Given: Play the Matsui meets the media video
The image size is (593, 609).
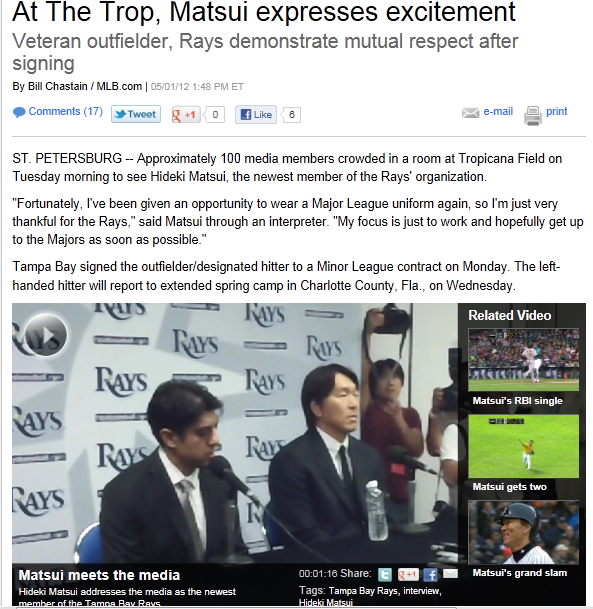Looking at the screenshot, I should coord(46,335).
